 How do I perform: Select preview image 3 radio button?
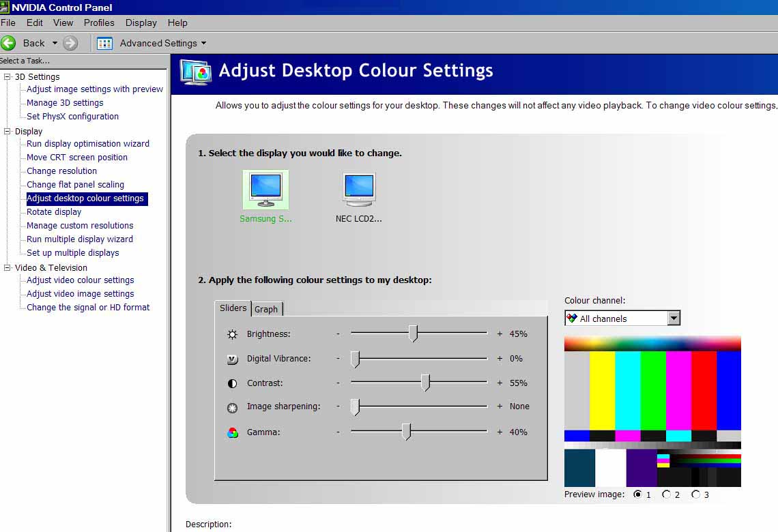(x=695, y=494)
